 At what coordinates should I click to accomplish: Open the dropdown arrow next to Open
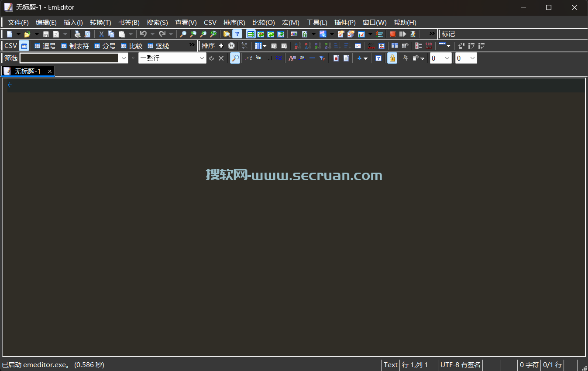tap(37, 34)
